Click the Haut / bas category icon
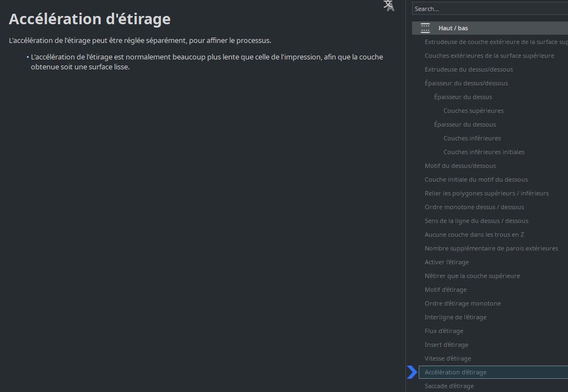Image resolution: width=568 pixels, height=392 pixels. [x=425, y=28]
